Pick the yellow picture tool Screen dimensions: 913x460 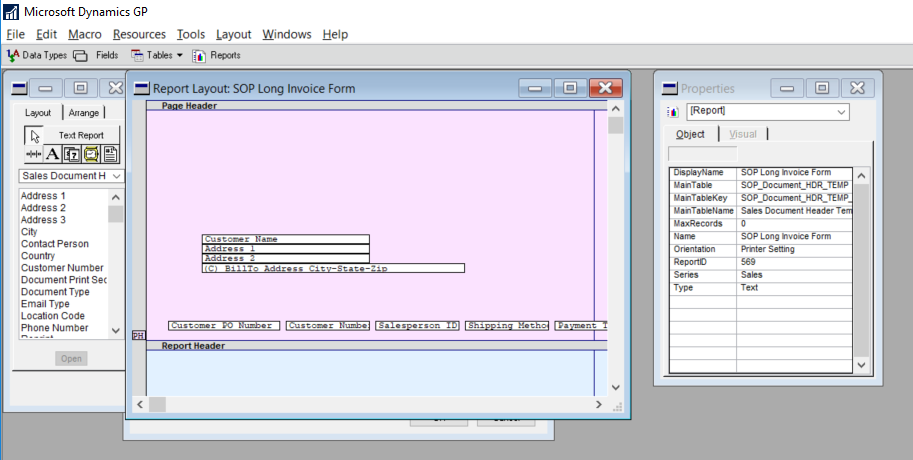(x=91, y=154)
